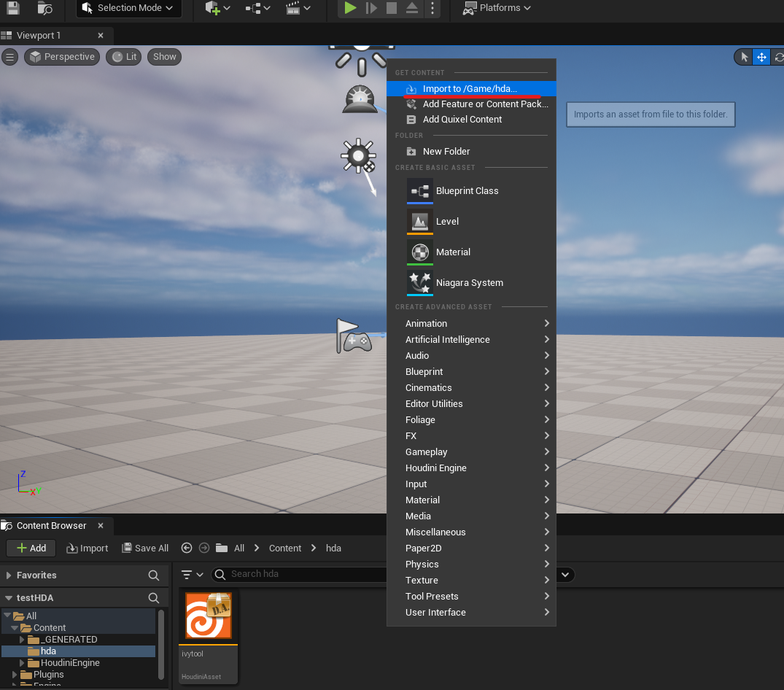Open the Cinematics clapperboard dropdown
784x690 pixels.
(x=298, y=7)
